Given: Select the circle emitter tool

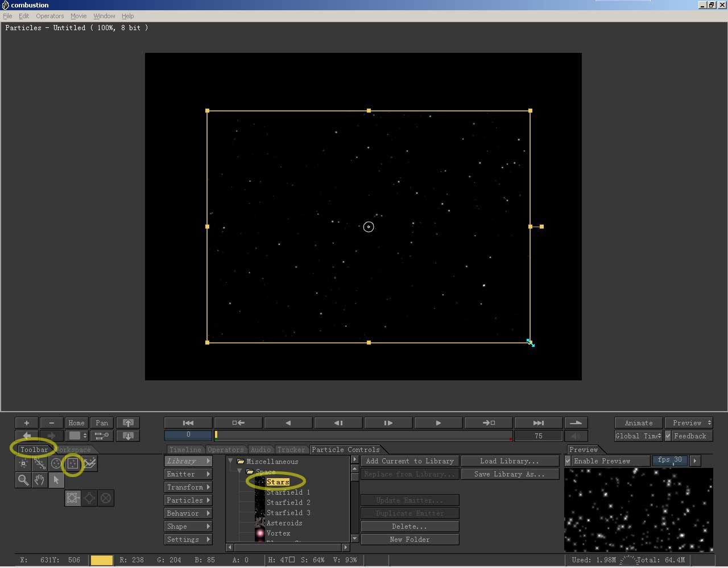Looking at the screenshot, I should coord(56,463).
